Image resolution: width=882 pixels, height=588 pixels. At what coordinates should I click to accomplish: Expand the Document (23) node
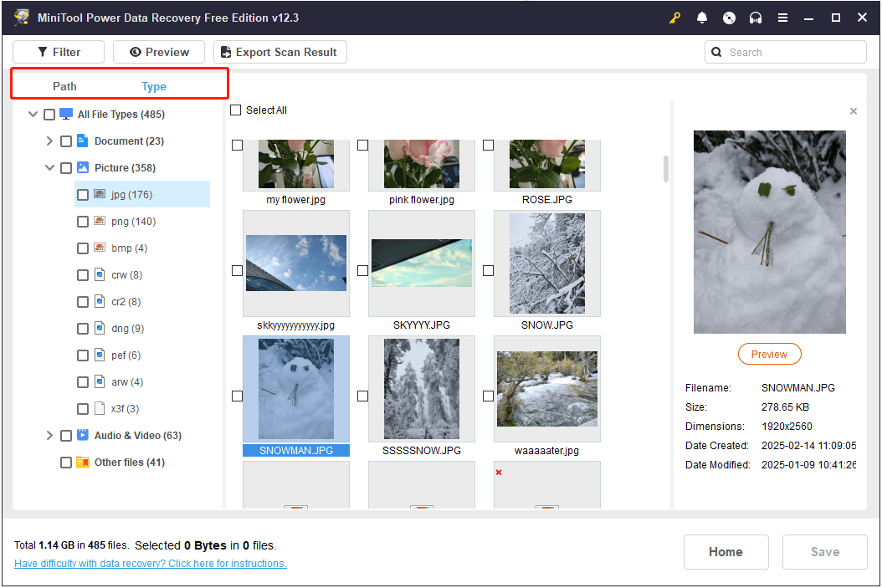pyautogui.click(x=49, y=141)
